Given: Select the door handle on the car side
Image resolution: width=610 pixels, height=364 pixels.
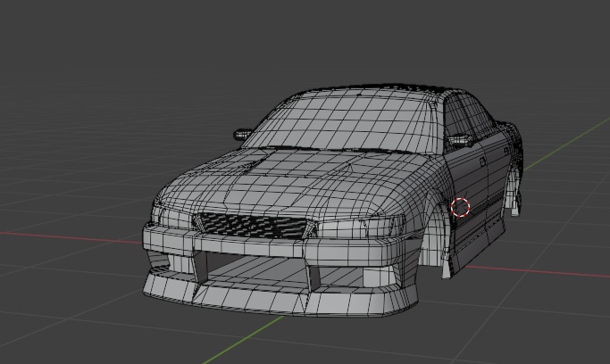Looking at the screenshot, I should pos(482,161).
